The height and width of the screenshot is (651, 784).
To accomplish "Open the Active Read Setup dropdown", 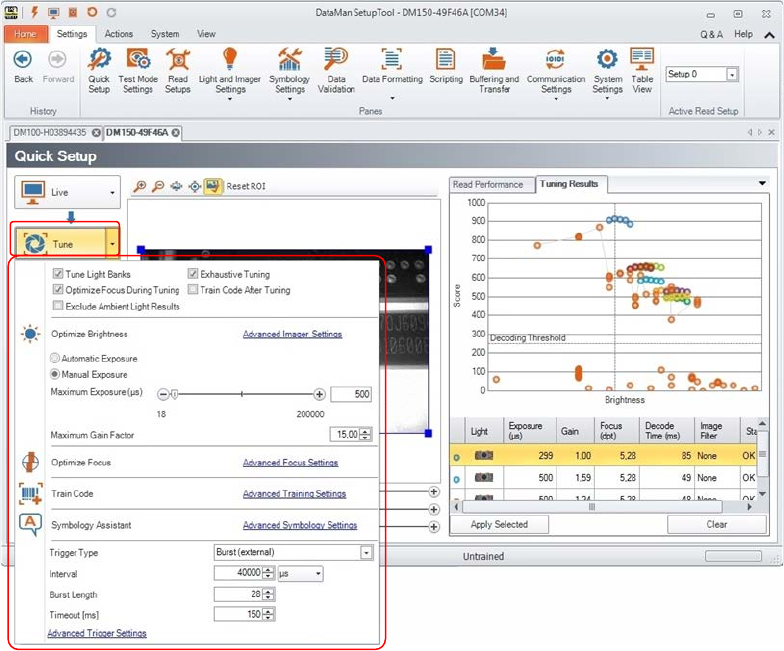I will [732, 75].
